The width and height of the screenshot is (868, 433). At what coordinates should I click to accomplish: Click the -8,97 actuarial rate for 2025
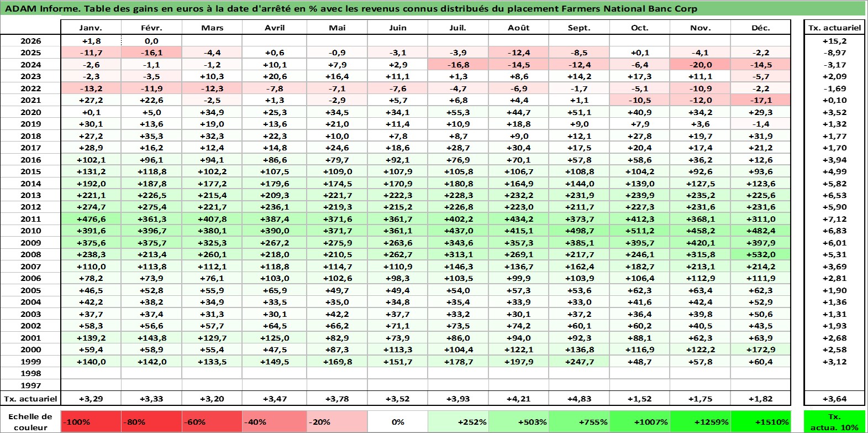click(x=834, y=53)
